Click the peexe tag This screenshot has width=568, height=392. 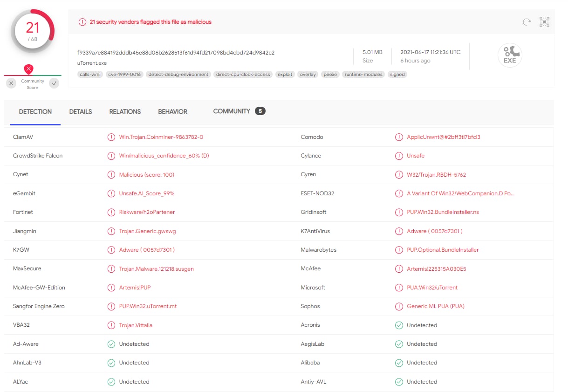pyautogui.click(x=330, y=75)
